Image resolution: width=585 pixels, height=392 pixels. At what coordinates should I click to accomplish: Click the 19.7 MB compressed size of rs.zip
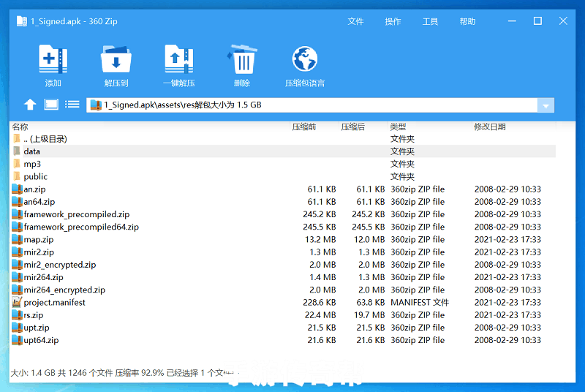click(369, 315)
